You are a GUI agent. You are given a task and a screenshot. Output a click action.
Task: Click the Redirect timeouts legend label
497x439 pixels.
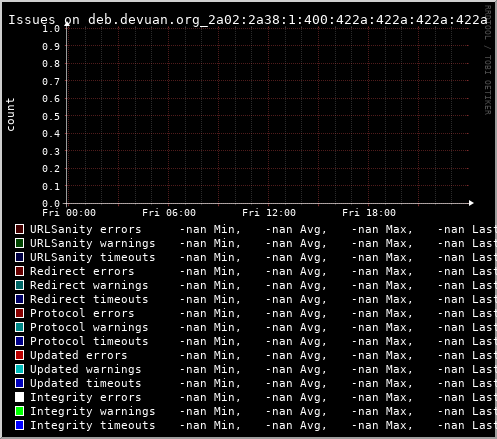tap(89, 299)
